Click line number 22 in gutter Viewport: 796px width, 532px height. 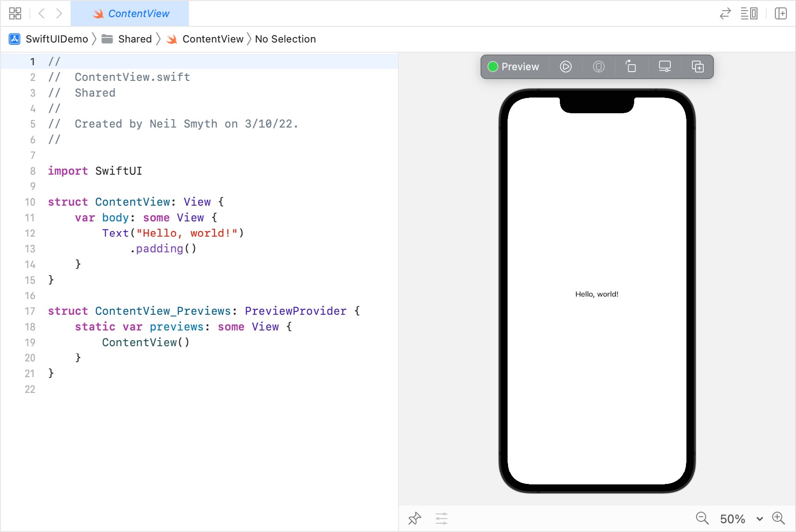30,389
